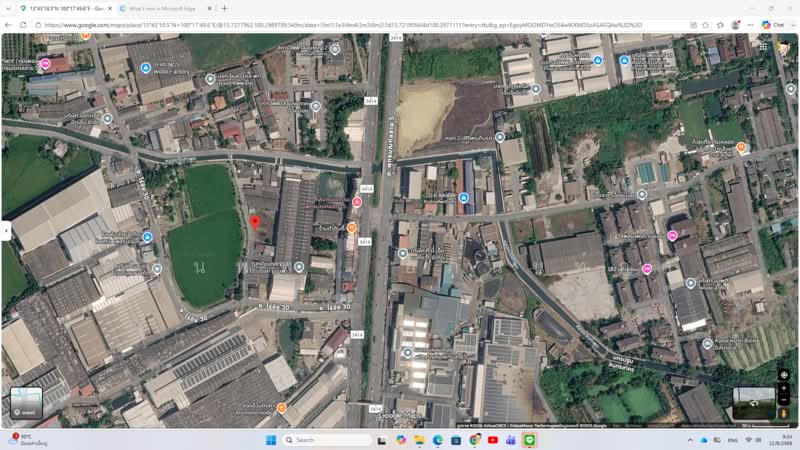This screenshot has height=450, width=800.
Task: Show hidden system tray icons
Action: point(690,440)
